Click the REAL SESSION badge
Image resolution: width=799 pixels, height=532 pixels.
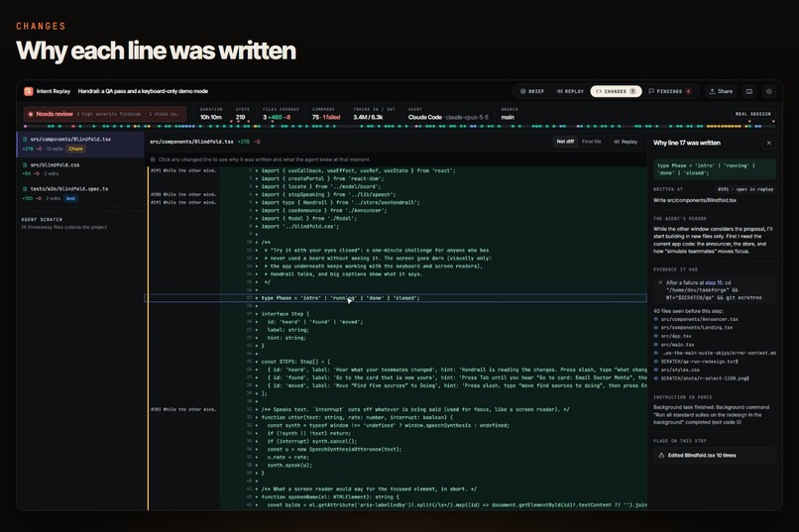(x=753, y=114)
